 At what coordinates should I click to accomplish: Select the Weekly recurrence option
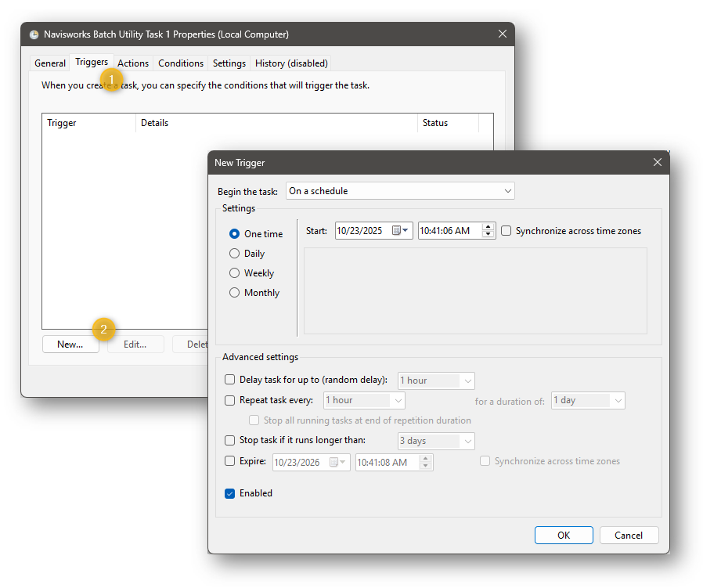coord(235,272)
